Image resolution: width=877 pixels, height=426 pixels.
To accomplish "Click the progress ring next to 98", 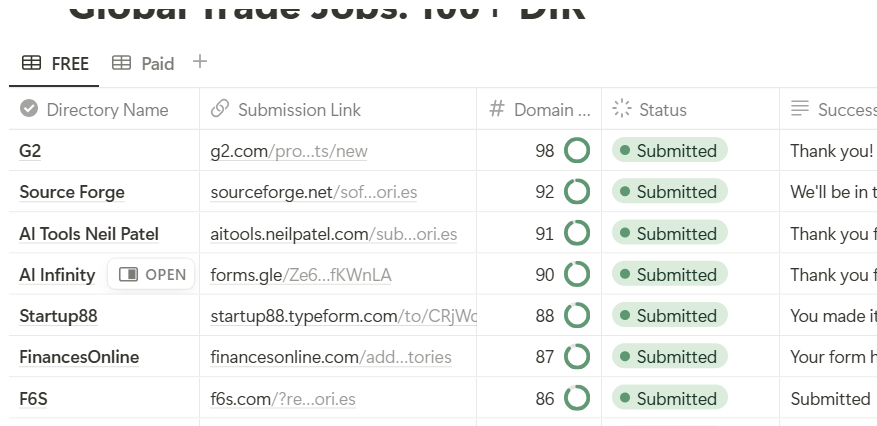I will tap(577, 150).
